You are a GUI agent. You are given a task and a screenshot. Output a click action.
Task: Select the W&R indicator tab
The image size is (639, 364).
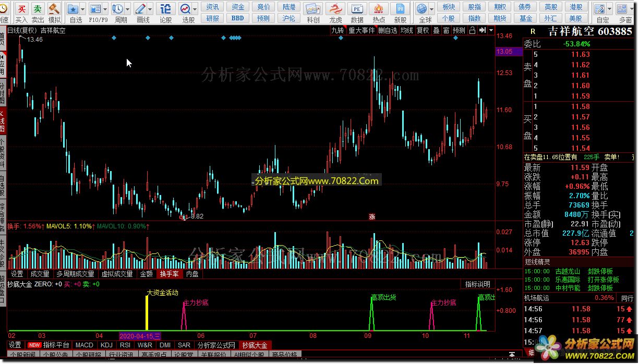[145, 345]
